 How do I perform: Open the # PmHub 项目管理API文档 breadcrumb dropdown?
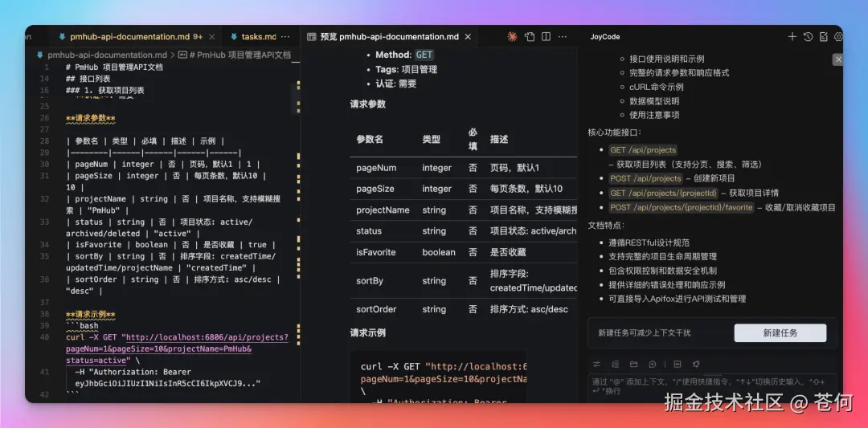coord(240,55)
